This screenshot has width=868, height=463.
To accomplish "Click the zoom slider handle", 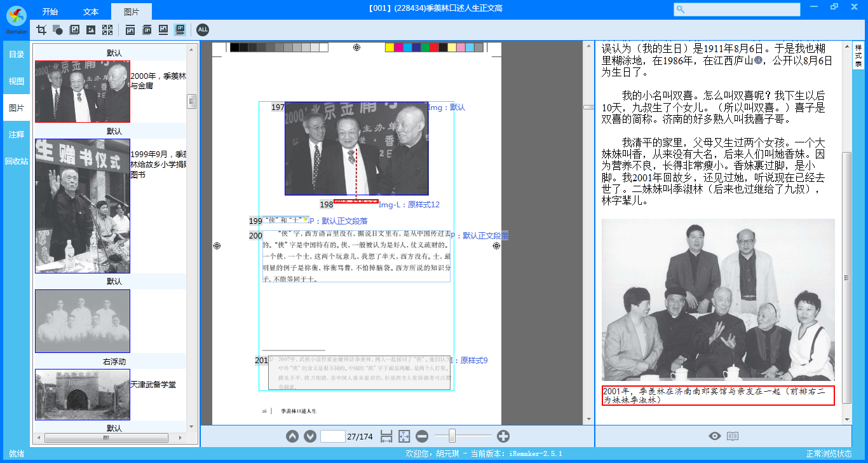I will [x=452, y=436].
